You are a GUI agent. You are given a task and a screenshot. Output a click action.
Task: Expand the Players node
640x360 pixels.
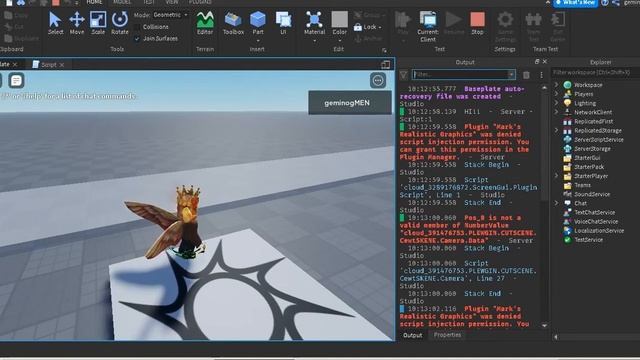tap(556, 94)
